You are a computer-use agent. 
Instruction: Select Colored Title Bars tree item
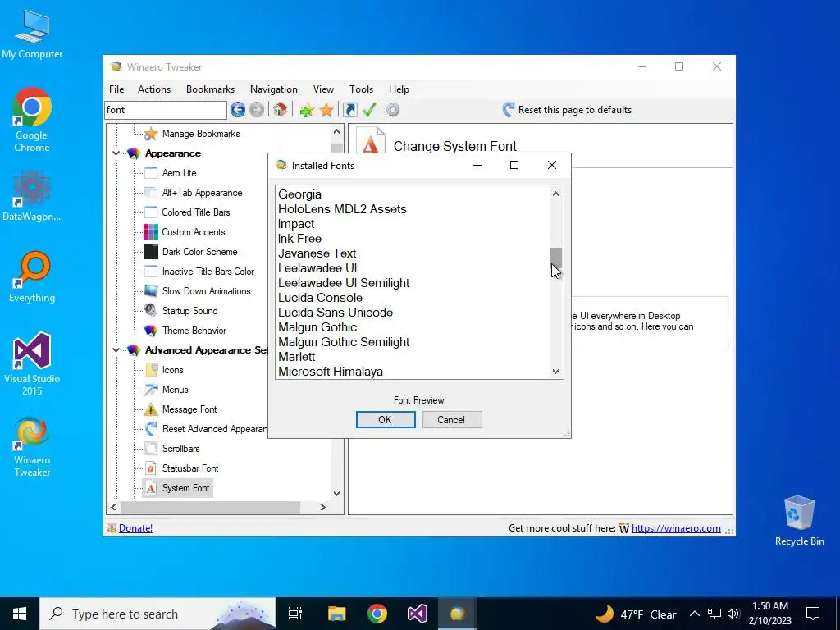click(195, 212)
